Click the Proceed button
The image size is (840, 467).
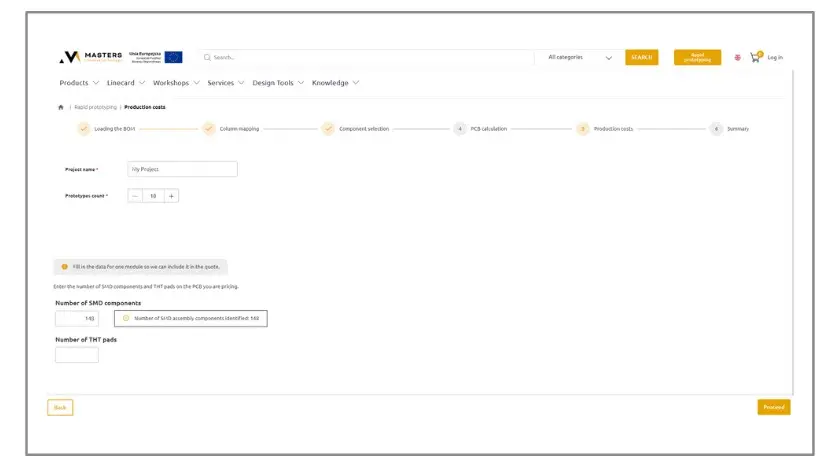click(x=773, y=407)
